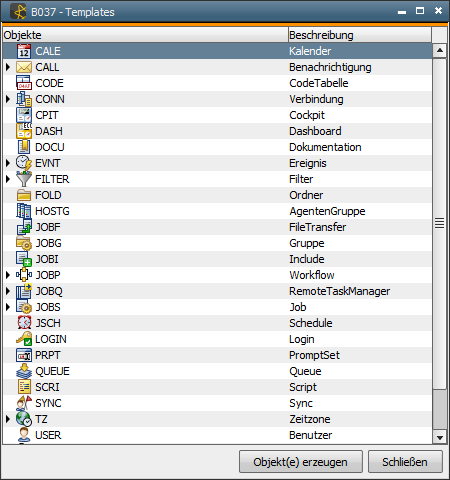Expand the CONN connection node
The height and width of the screenshot is (480, 450).
(8, 99)
